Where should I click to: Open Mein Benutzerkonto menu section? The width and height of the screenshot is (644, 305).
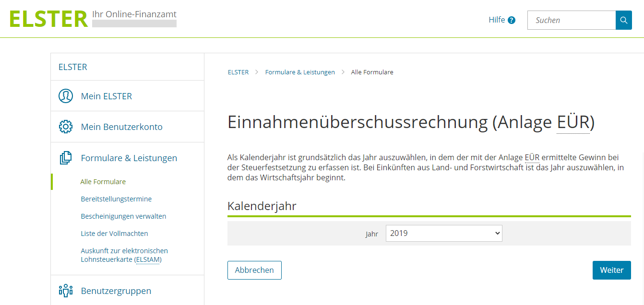pos(121,127)
